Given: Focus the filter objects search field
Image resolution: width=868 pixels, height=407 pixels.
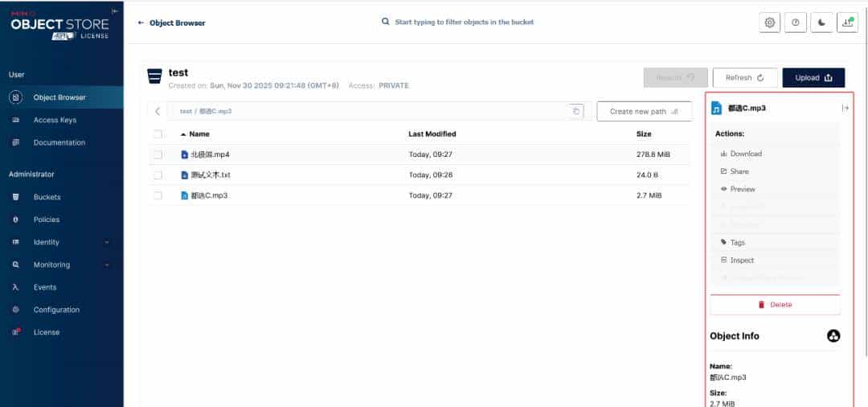Looking at the screenshot, I should coord(464,23).
